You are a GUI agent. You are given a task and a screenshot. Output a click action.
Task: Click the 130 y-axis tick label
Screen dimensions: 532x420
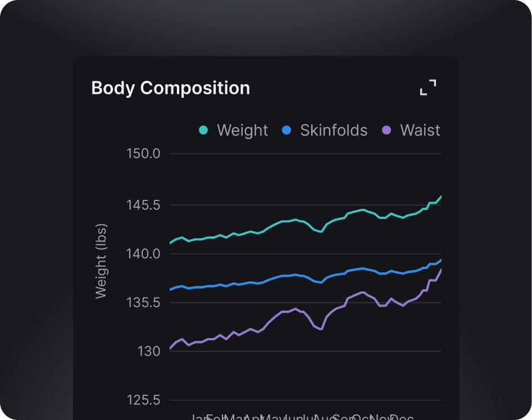149,351
